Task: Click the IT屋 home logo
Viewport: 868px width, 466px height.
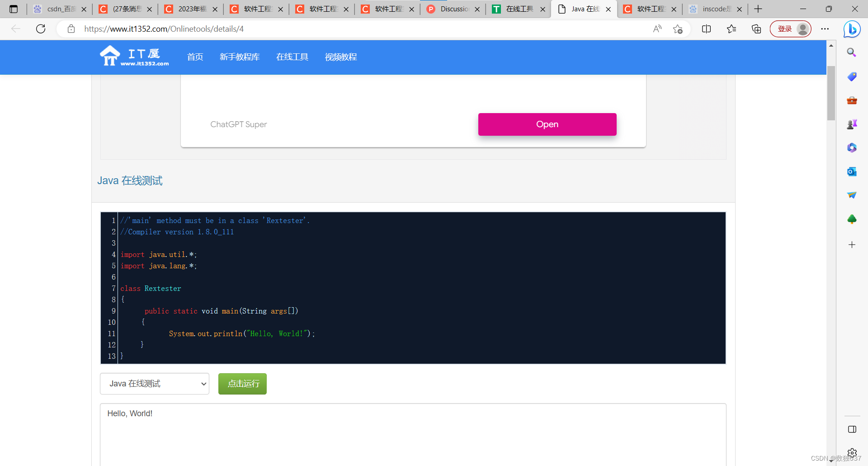Action: (134, 57)
